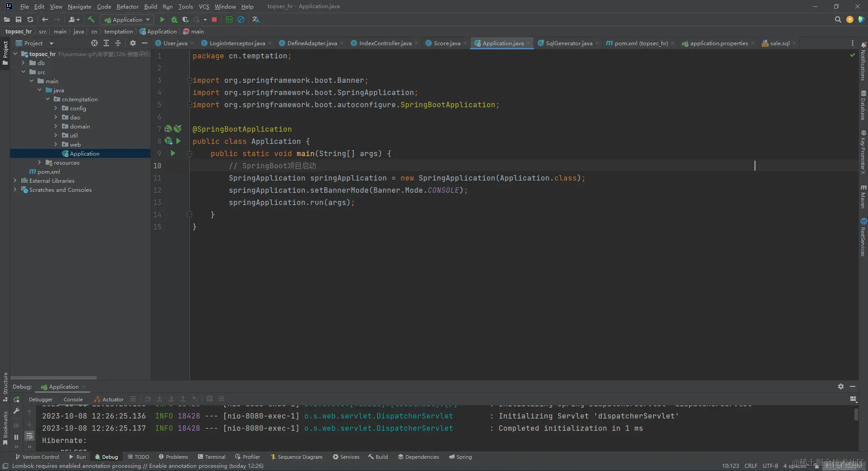Reload all files from disk
868x471 pixels.
point(30,19)
